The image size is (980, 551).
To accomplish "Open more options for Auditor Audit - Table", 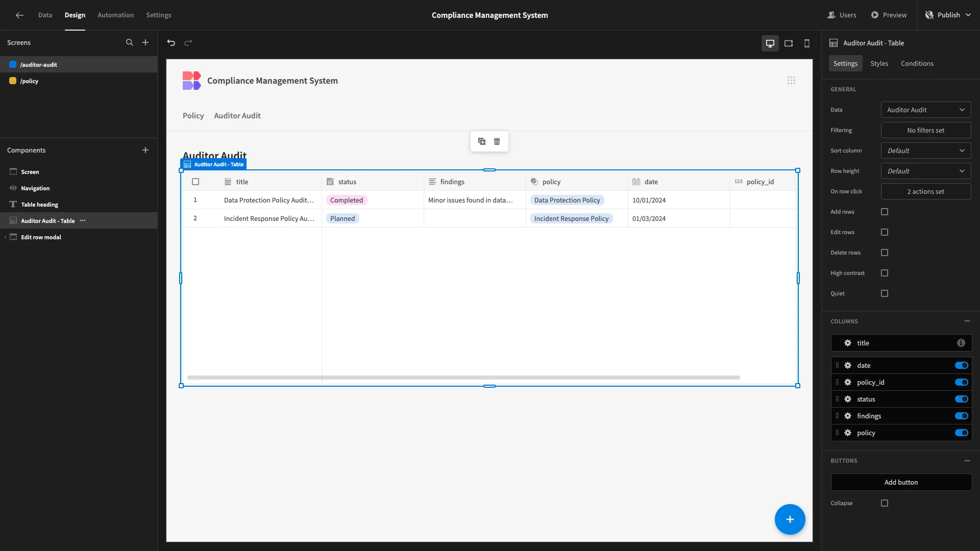I will tap(83, 221).
